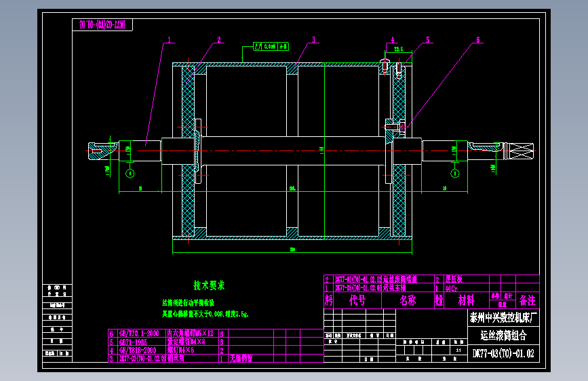Click the 备注 column header

pyautogui.click(x=527, y=300)
